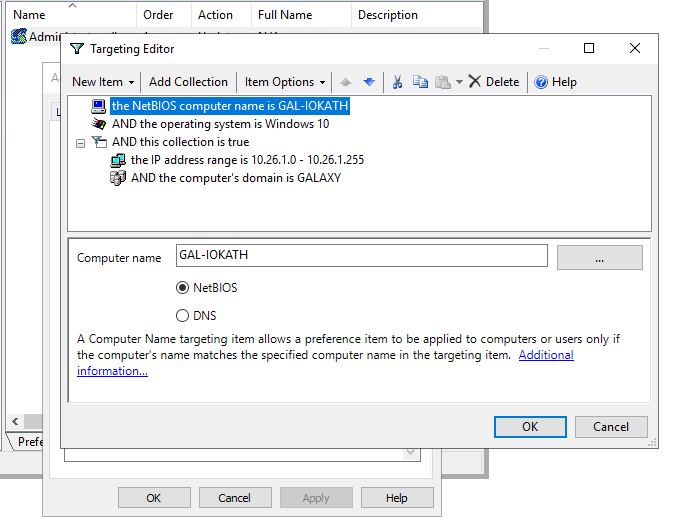Open the New Item dropdown menu
Image resolution: width=681 pixels, height=518 pixels.
coord(101,82)
